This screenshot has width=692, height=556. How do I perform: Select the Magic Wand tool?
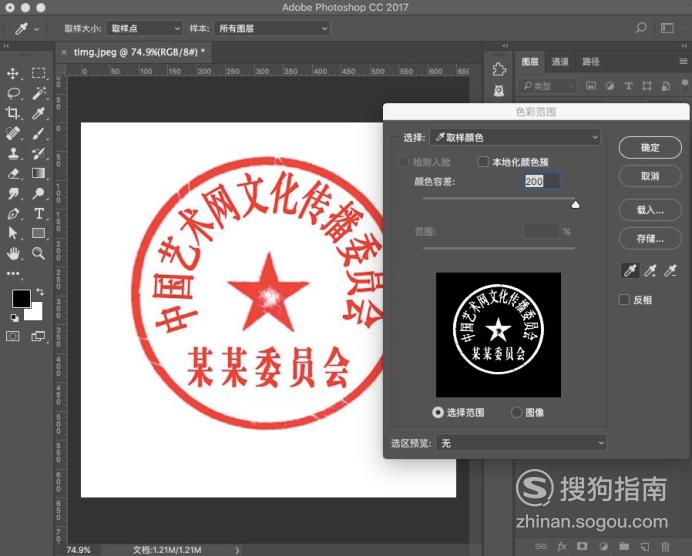click(38, 93)
